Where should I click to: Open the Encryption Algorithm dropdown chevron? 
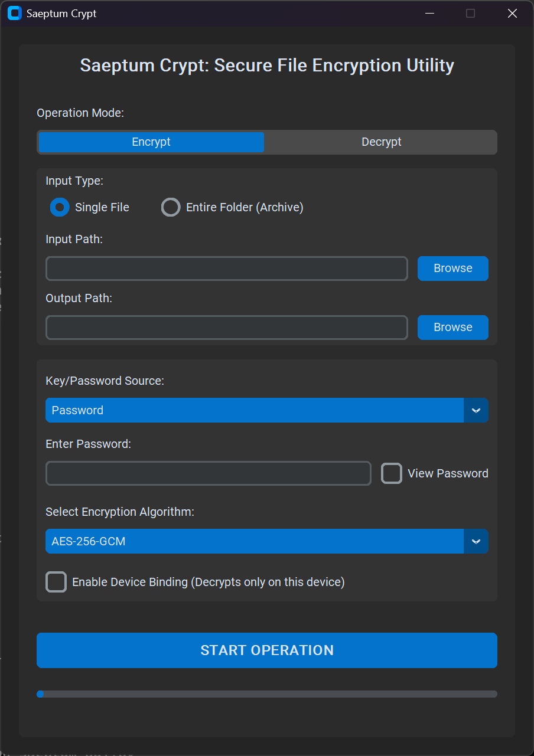tap(476, 541)
